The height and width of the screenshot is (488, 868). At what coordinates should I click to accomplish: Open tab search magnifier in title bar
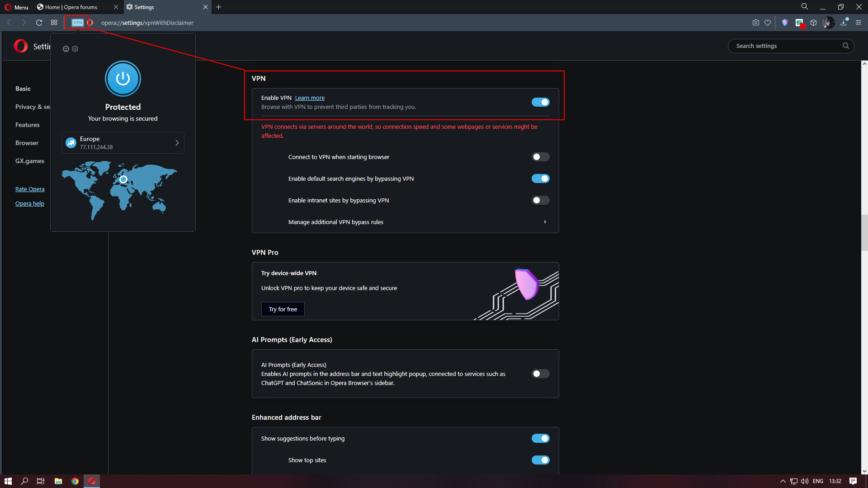(805, 7)
